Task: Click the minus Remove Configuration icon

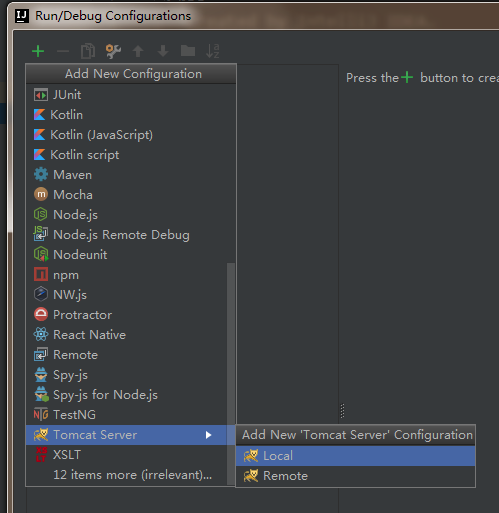Action: [x=63, y=51]
